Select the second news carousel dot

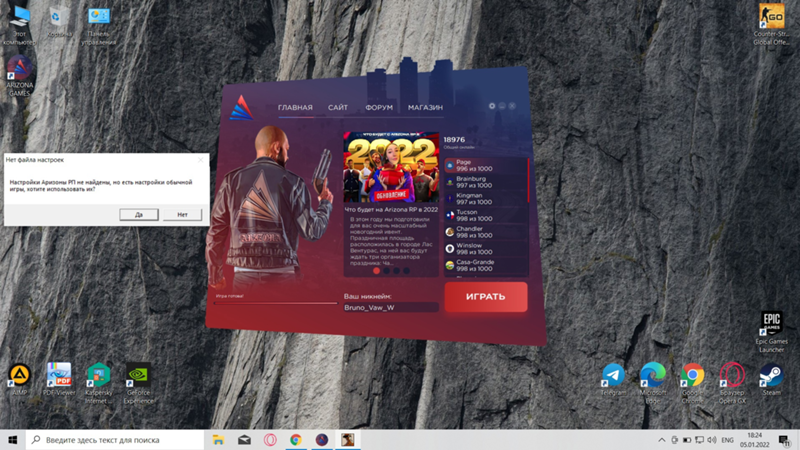[386, 271]
